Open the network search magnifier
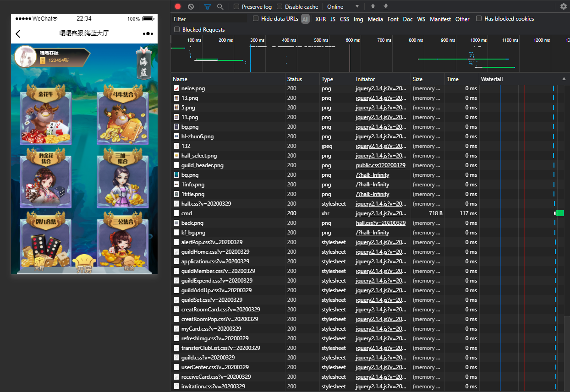This screenshot has width=570, height=392. [x=220, y=6]
